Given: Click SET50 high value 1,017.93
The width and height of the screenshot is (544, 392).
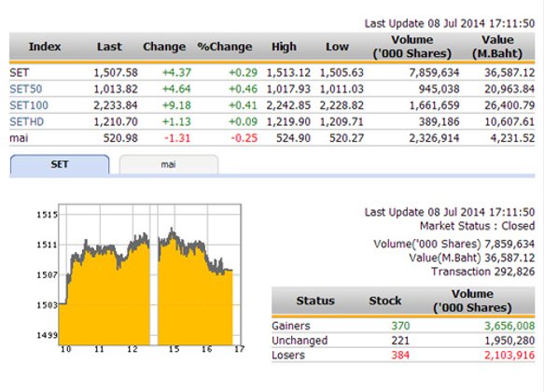Looking at the screenshot, I should click(288, 90).
